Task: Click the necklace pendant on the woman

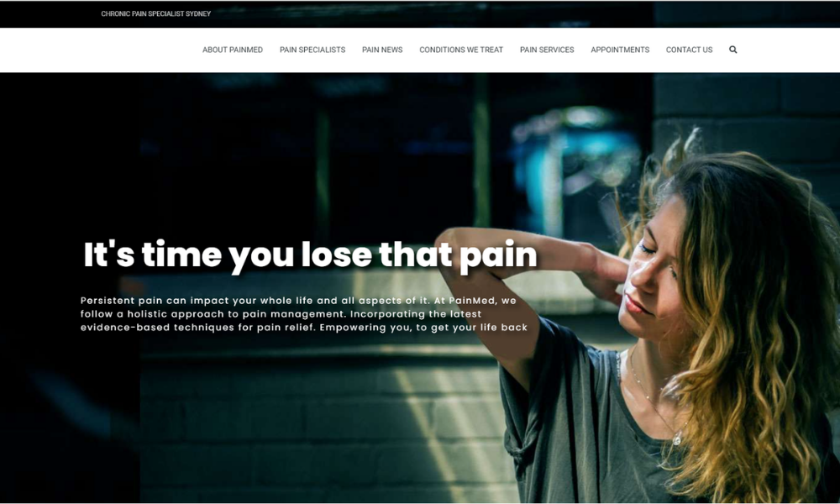Action: click(x=677, y=440)
